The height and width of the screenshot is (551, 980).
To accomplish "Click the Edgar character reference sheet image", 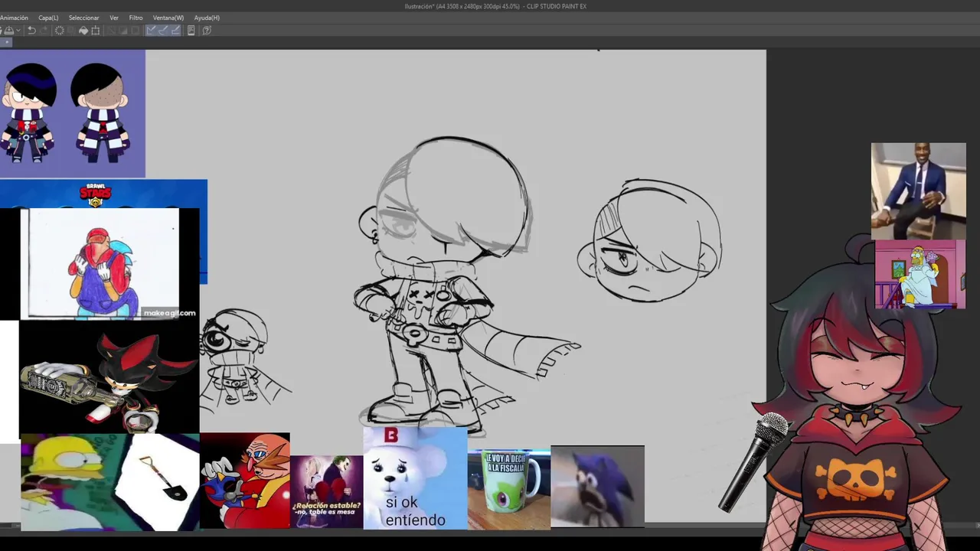I will pos(72,113).
